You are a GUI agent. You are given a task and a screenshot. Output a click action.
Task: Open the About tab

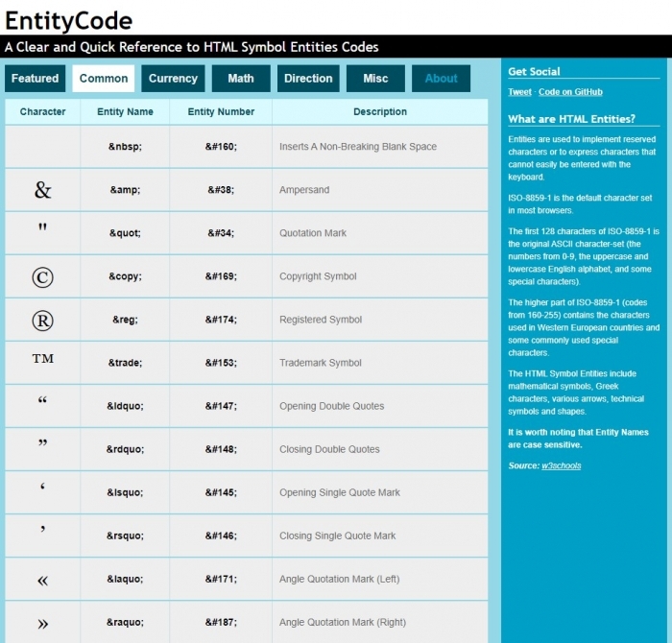point(441,79)
